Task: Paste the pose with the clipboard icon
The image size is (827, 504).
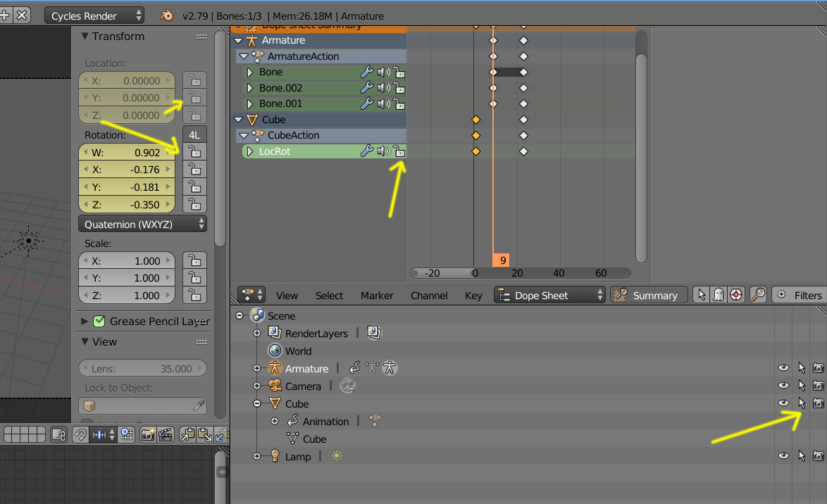Action: pyautogui.click(x=205, y=434)
